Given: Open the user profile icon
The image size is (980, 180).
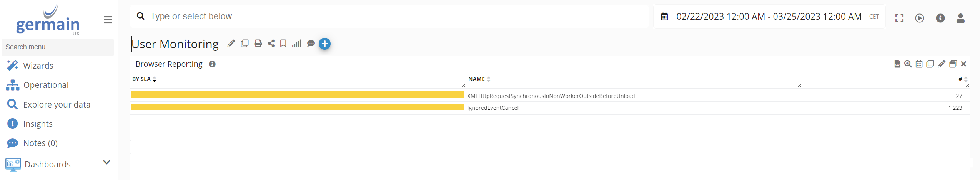Looking at the screenshot, I should tap(960, 18).
